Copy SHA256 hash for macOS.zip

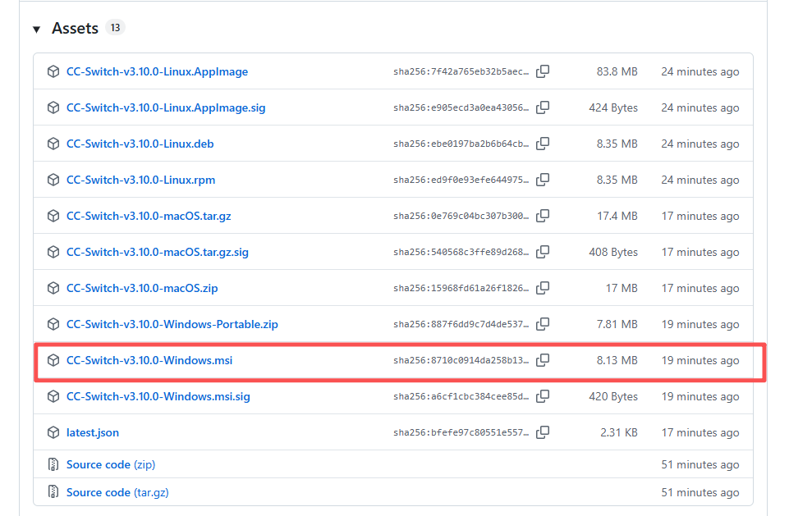(543, 288)
